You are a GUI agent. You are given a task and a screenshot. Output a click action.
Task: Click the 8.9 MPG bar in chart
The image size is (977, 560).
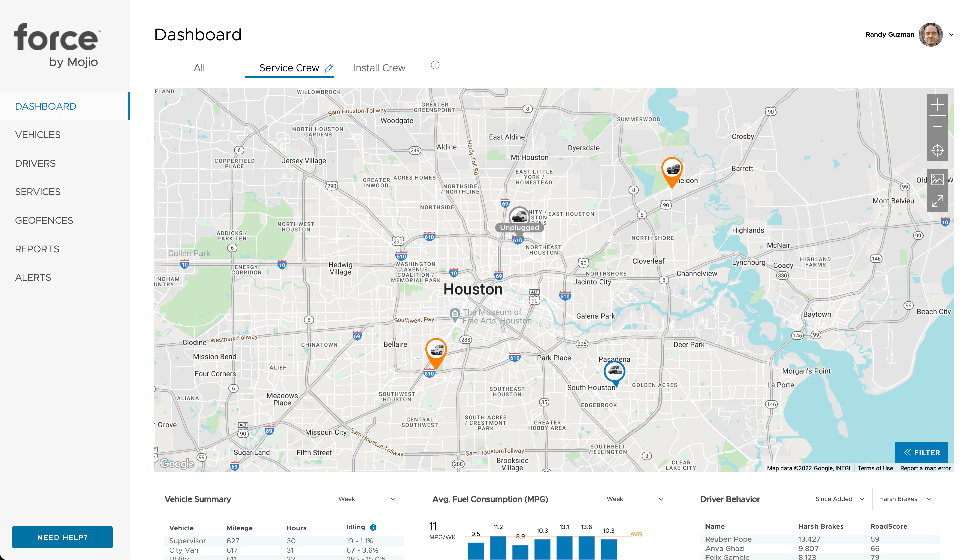coord(520,552)
